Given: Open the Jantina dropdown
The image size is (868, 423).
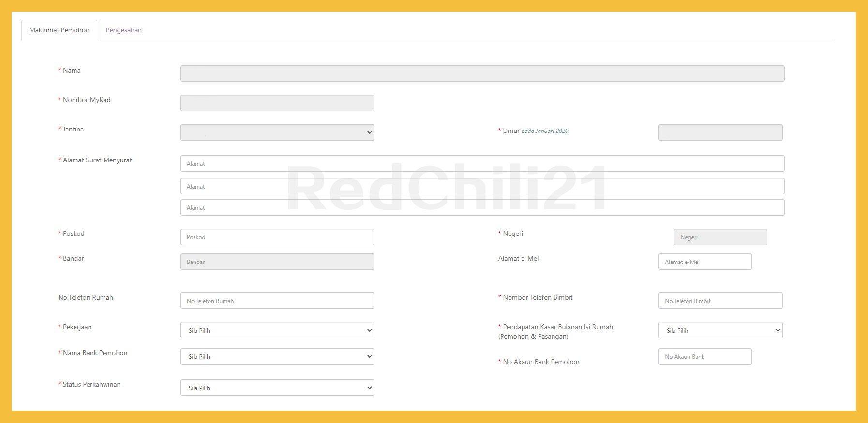Looking at the screenshot, I should tap(277, 132).
